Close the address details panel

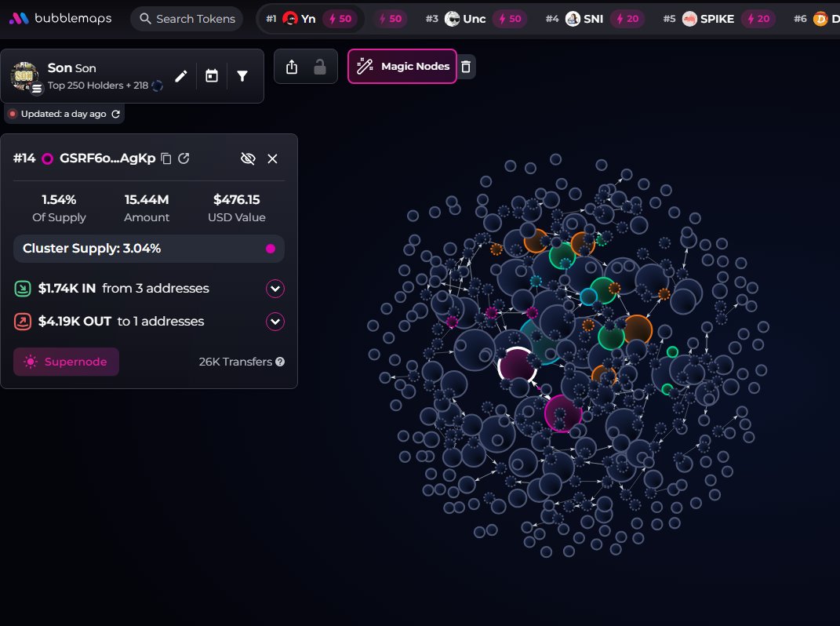273,158
